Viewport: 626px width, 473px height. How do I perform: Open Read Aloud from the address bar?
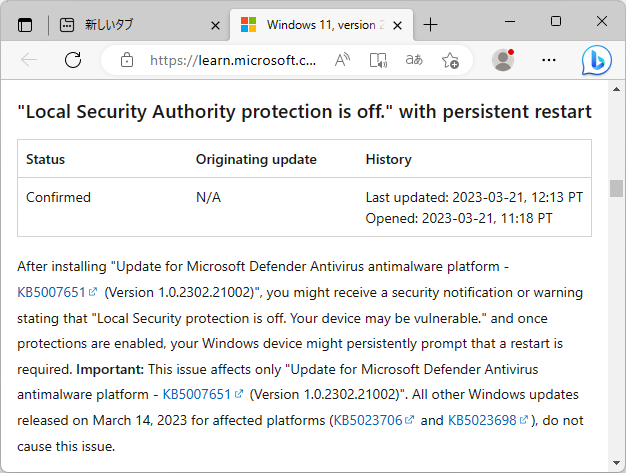342,60
